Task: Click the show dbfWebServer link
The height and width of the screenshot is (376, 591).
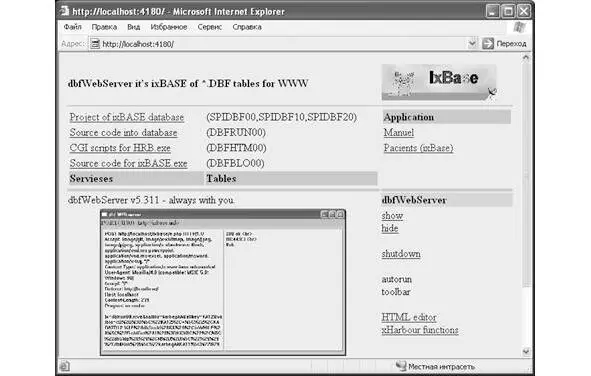Action: click(x=392, y=216)
